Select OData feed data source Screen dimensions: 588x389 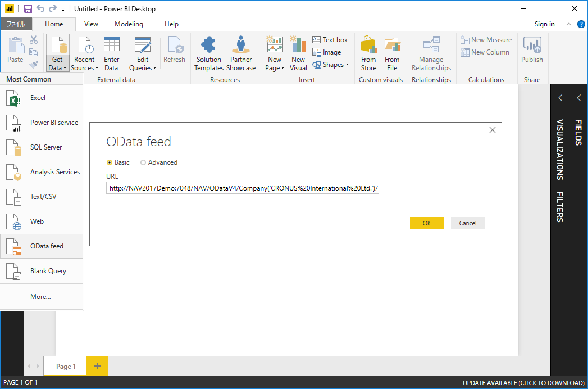point(42,246)
